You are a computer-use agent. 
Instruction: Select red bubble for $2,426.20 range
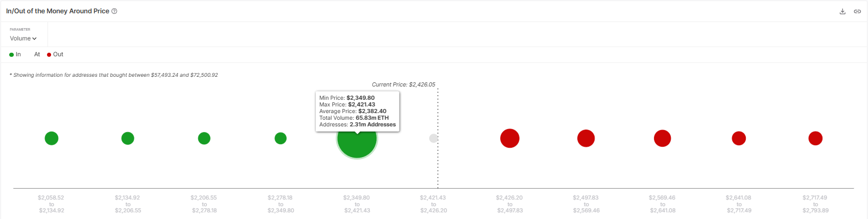[510, 138]
